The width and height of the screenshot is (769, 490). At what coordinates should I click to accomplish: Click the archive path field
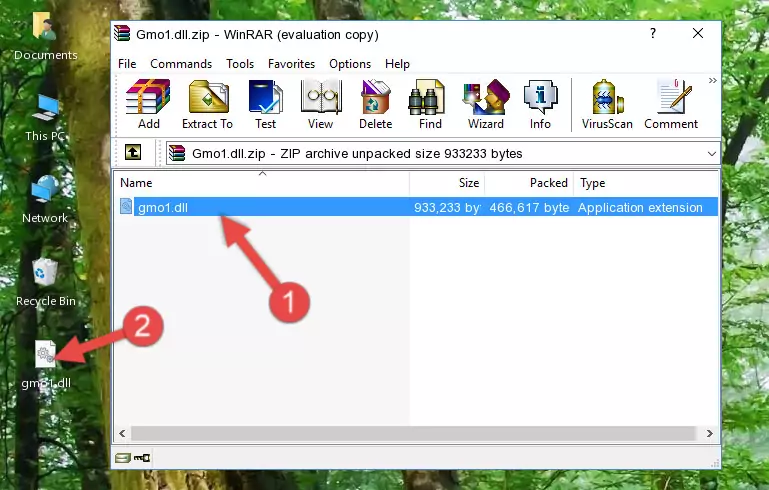pos(443,154)
